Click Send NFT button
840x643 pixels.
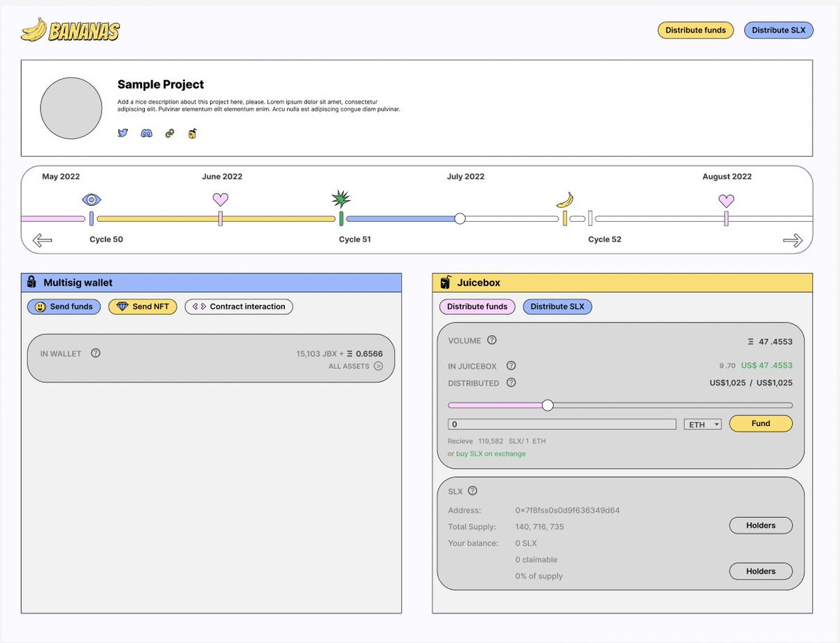[143, 306]
